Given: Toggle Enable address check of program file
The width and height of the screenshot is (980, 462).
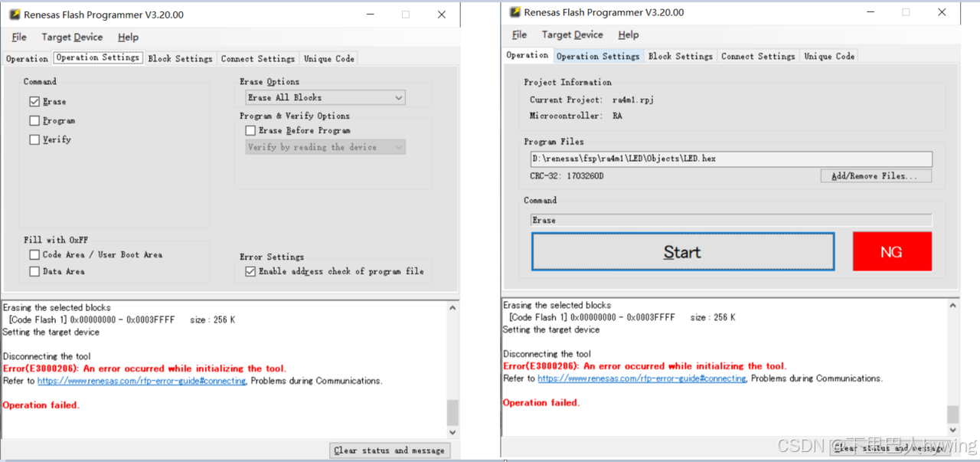Looking at the screenshot, I should 250,271.
